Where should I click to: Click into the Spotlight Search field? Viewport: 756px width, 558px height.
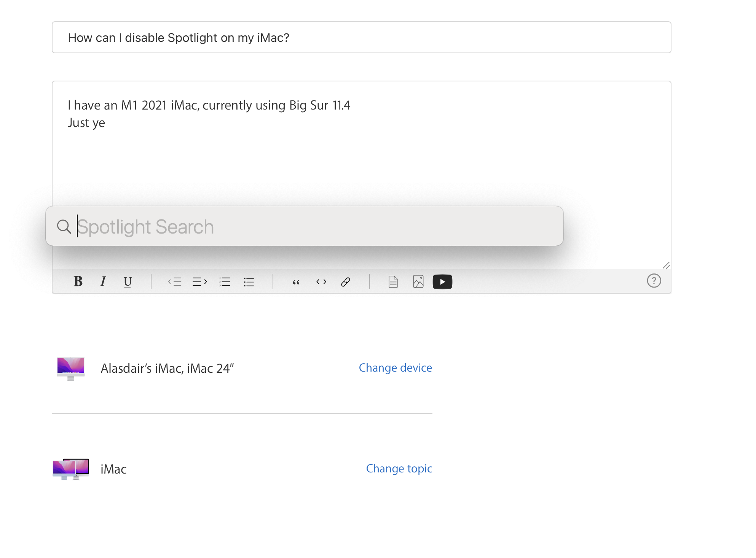[312, 227]
